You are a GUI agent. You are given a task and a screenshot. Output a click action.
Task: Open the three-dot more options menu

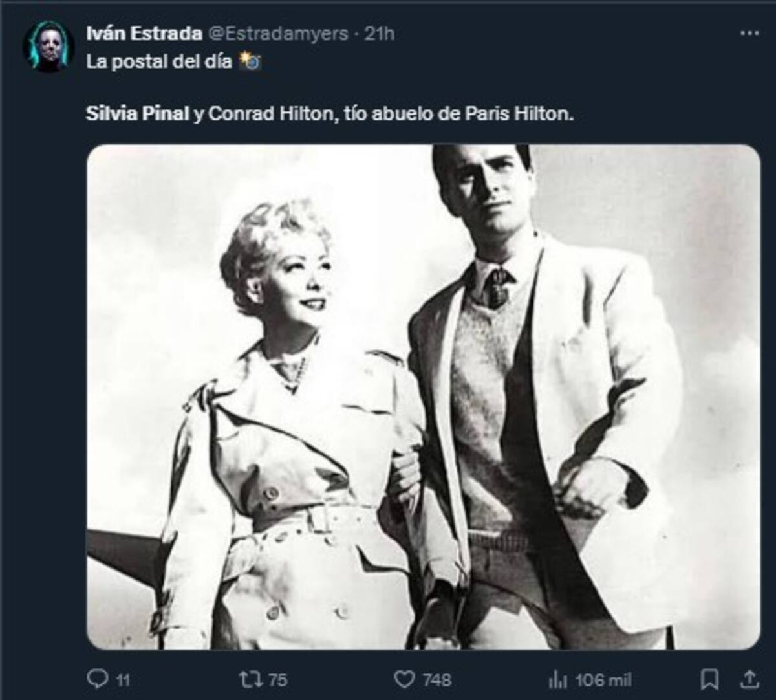point(749,34)
